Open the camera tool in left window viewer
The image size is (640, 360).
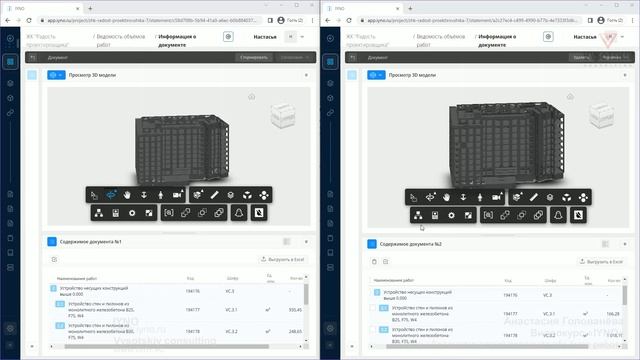coord(178,195)
